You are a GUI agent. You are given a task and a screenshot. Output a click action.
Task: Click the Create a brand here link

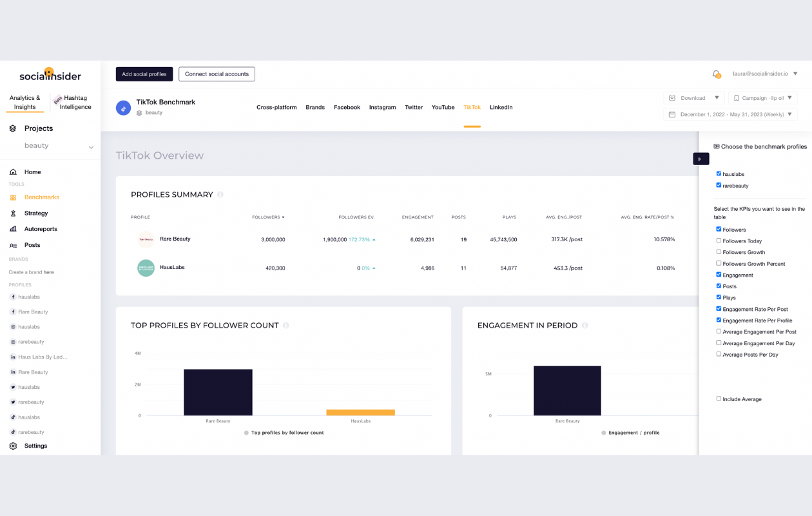pos(48,272)
